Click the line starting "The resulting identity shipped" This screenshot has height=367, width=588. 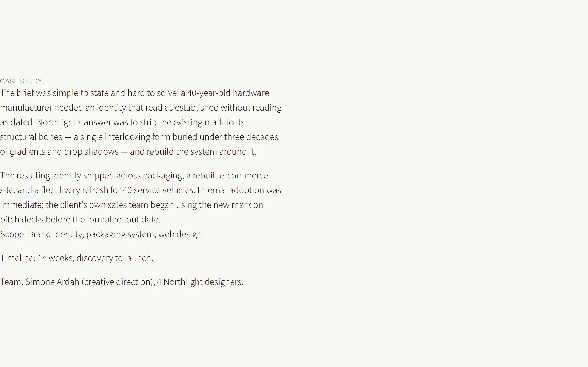pyautogui.click(x=134, y=175)
